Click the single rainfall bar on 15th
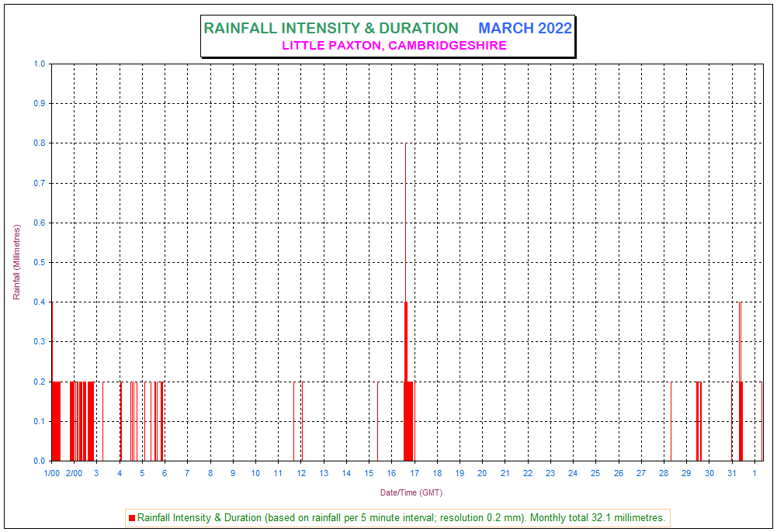This screenshot has height=532, width=777. pos(377,421)
